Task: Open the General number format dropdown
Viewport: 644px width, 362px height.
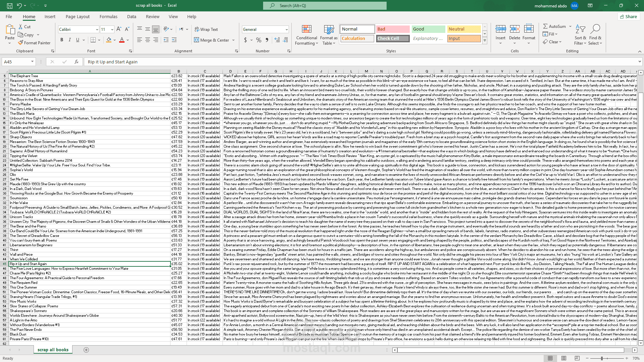Action: 287,30
